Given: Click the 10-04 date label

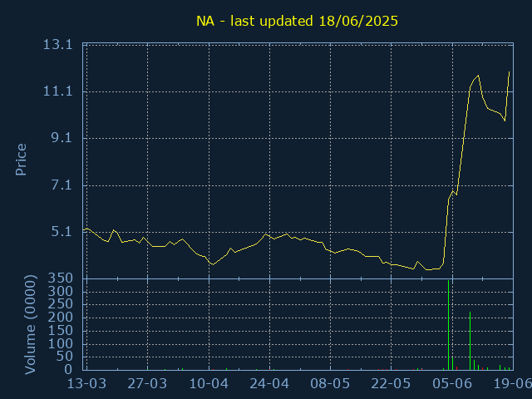Looking at the screenshot, I should [x=209, y=384].
